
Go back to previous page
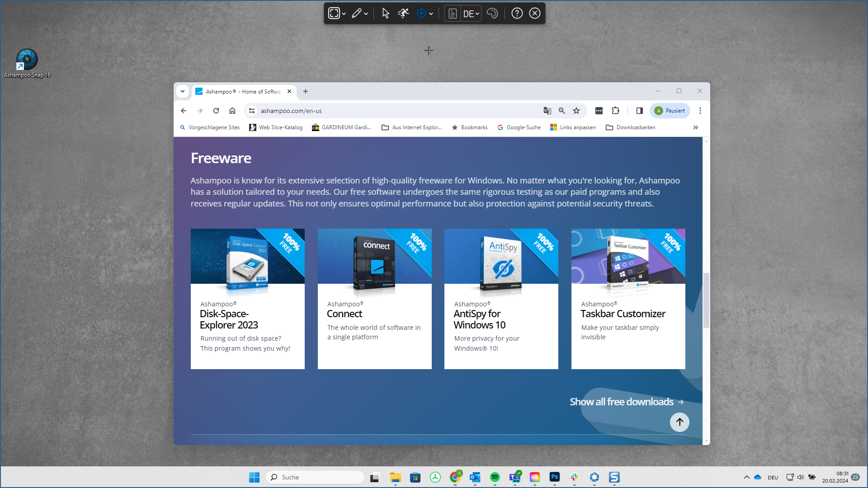[x=184, y=111]
